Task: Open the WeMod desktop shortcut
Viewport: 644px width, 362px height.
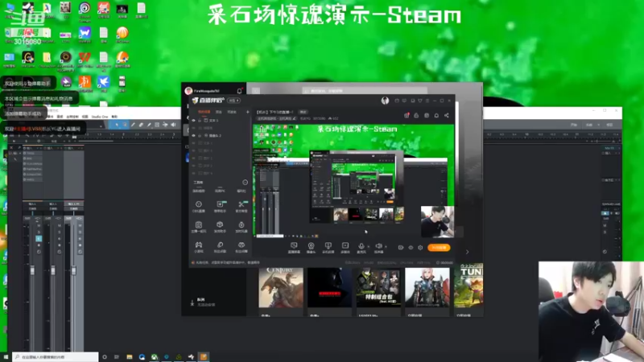Action: 85,34
